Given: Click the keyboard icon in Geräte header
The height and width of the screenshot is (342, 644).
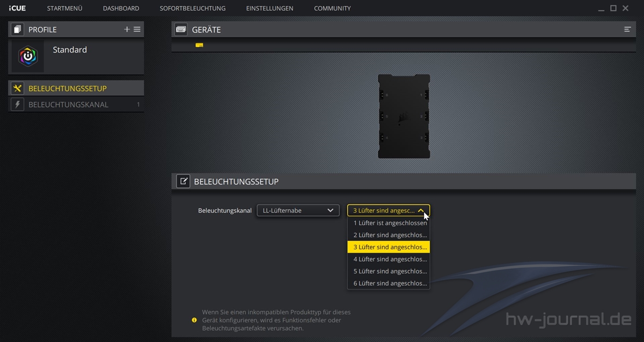Looking at the screenshot, I should tap(181, 29).
